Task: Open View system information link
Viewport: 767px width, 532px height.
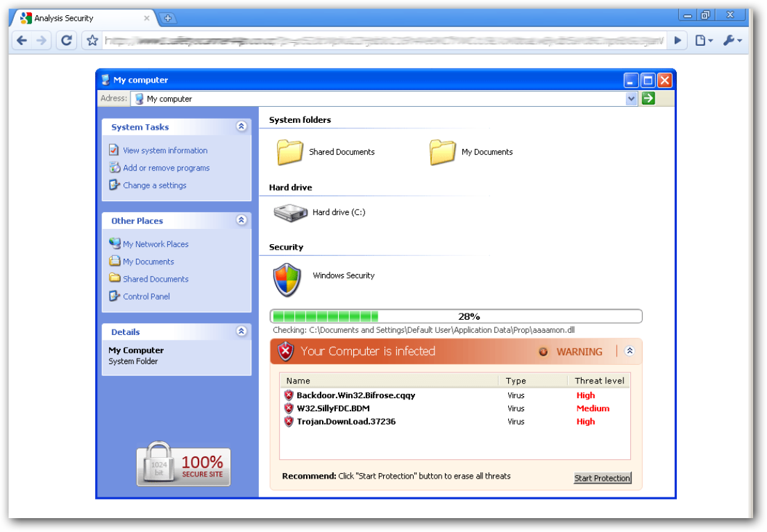Action: (165, 151)
